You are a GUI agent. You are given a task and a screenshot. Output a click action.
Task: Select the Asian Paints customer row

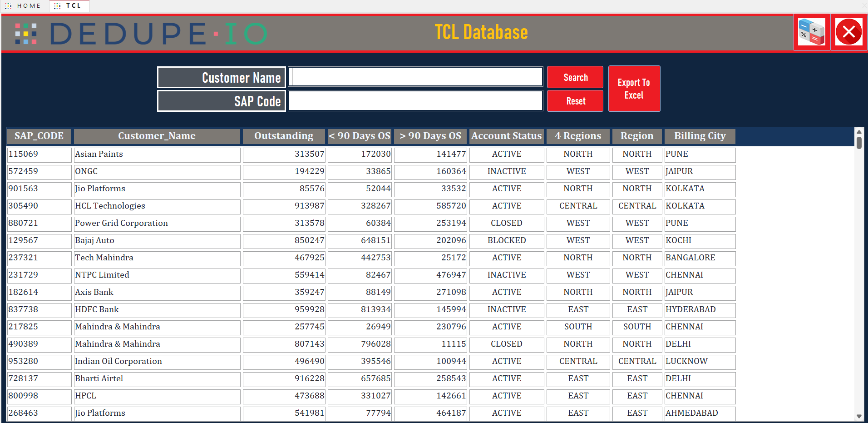click(157, 154)
